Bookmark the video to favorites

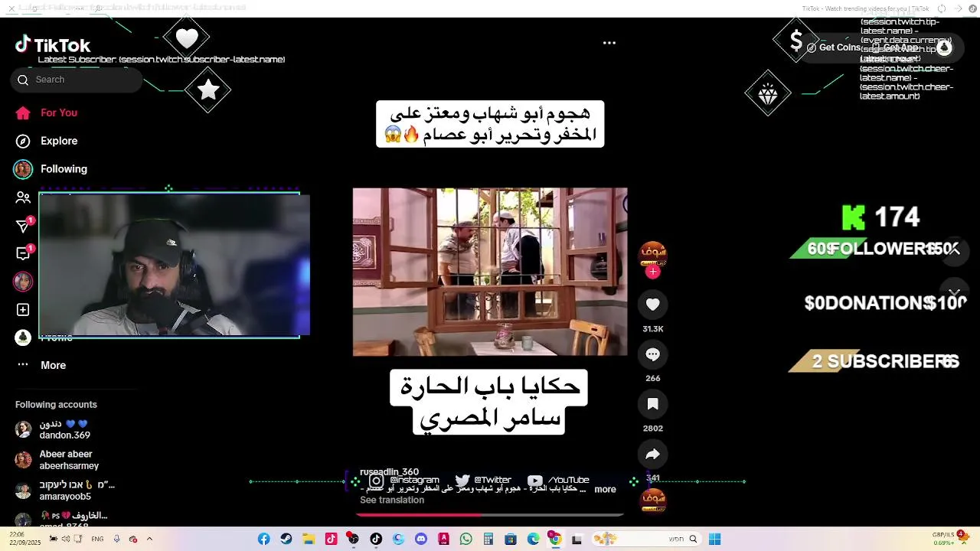tap(653, 404)
